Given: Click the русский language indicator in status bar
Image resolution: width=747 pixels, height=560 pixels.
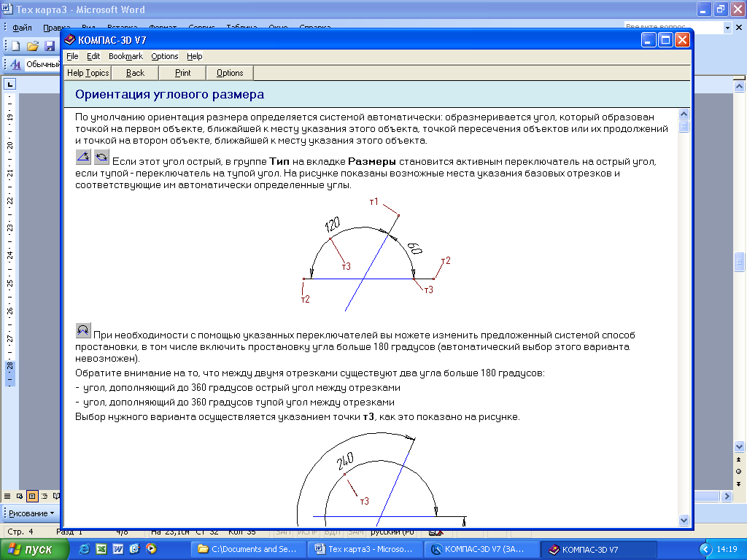Looking at the screenshot, I should point(392,532).
